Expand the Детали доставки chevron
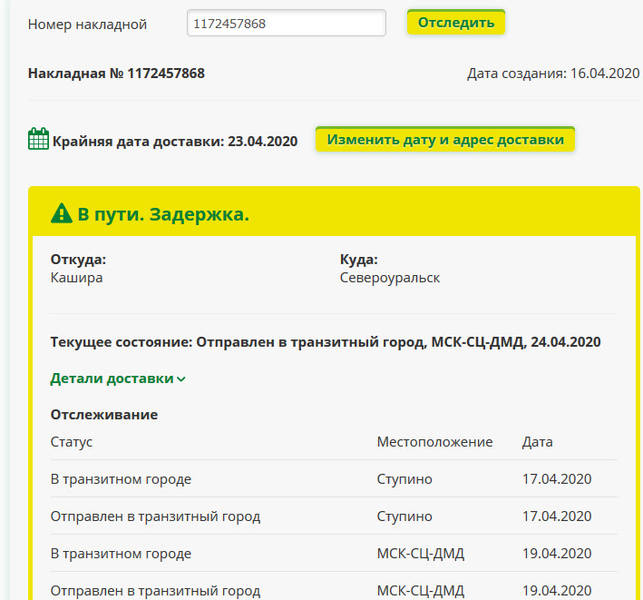 181,379
